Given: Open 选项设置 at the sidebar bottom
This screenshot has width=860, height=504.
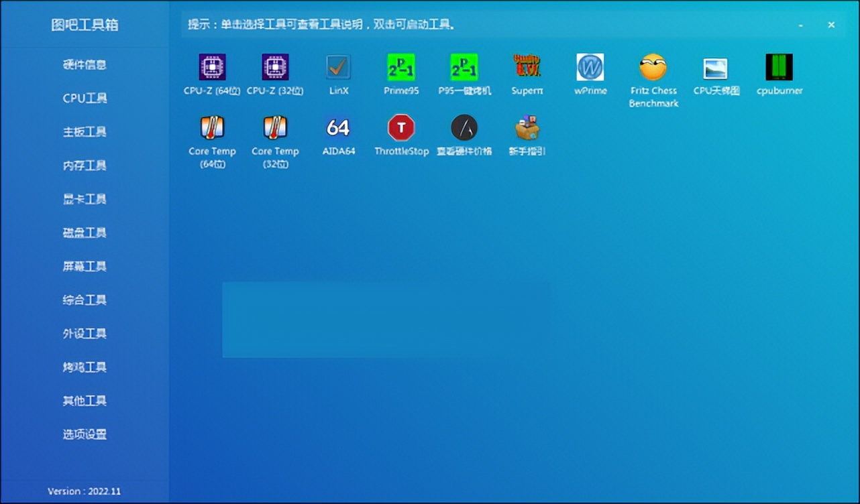Looking at the screenshot, I should 85,434.
